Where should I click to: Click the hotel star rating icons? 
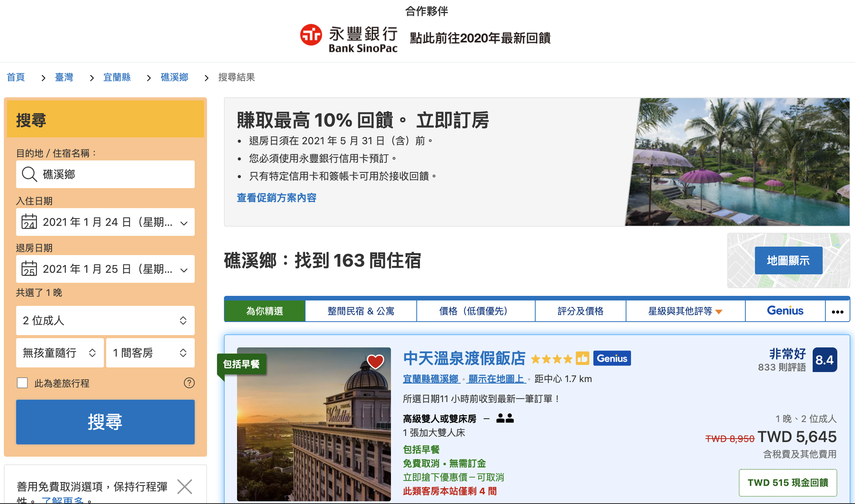tap(552, 359)
